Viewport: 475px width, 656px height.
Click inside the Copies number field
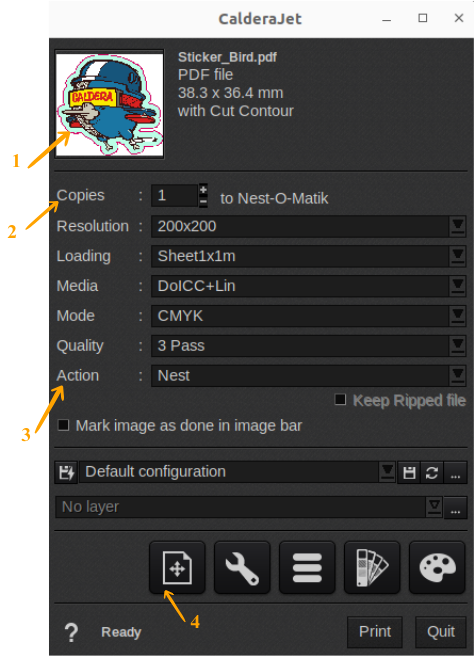pos(174,195)
